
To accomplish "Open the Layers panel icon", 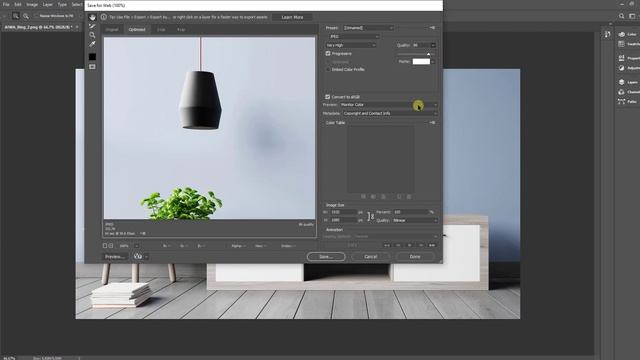I will coord(622,82).
